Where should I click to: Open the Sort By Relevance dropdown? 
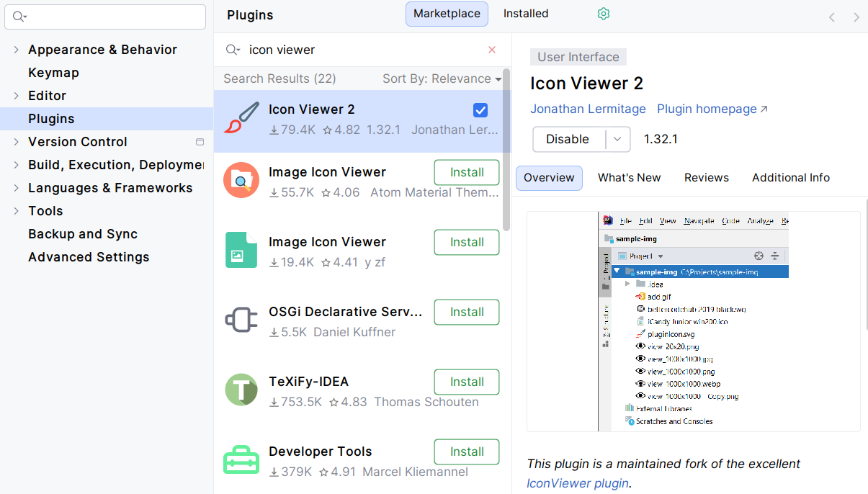pyautogui.click(x=442, y=78)
